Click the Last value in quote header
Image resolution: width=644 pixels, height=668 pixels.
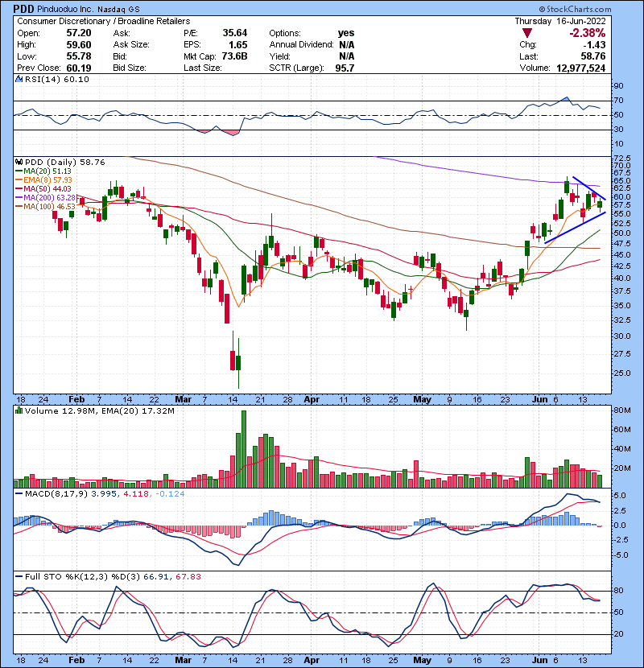tap(593, 56)
